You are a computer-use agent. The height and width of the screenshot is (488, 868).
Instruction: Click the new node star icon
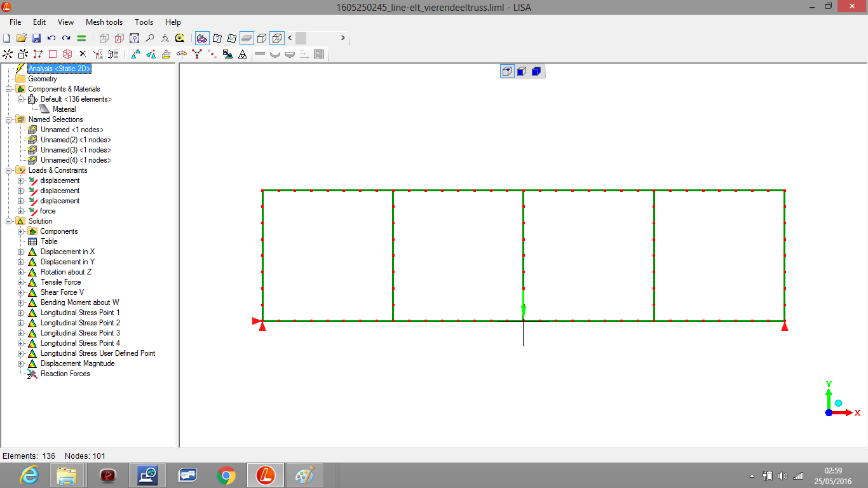[x=8, y=55]
